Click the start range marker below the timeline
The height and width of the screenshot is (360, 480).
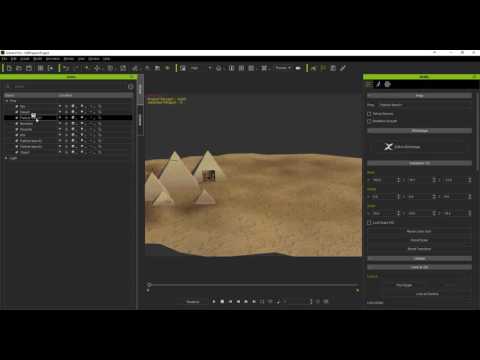tap(148, 290)
